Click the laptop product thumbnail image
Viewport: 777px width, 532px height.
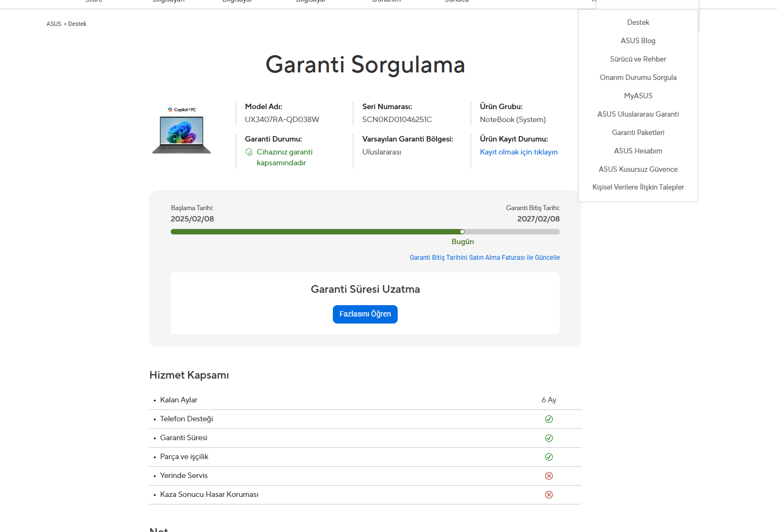click(x=182, y=131)
